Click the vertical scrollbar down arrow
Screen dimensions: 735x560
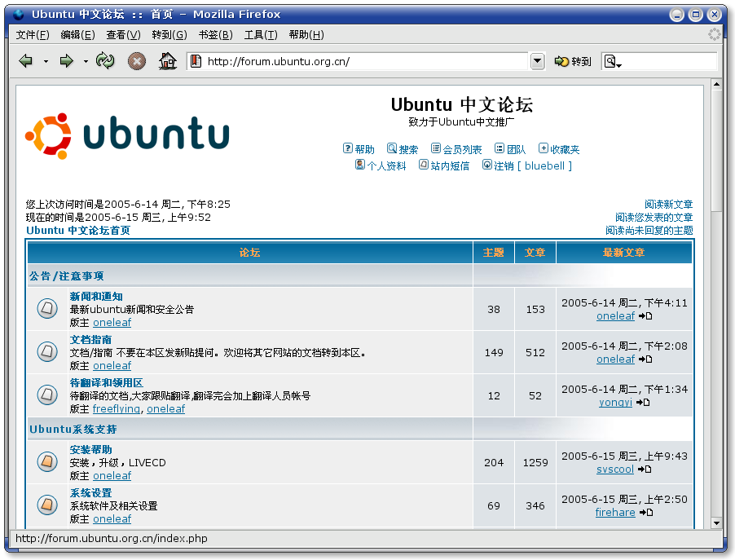click(x=716, y=523)
